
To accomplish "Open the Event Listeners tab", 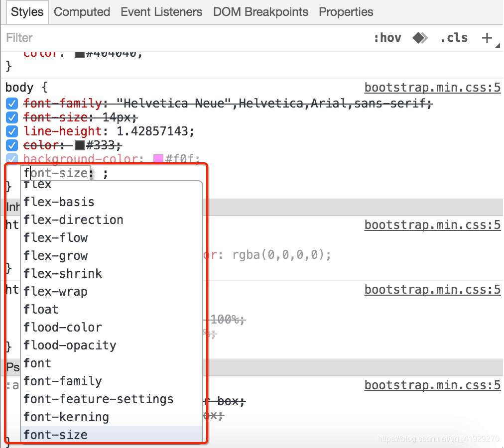I will (161, 12).
